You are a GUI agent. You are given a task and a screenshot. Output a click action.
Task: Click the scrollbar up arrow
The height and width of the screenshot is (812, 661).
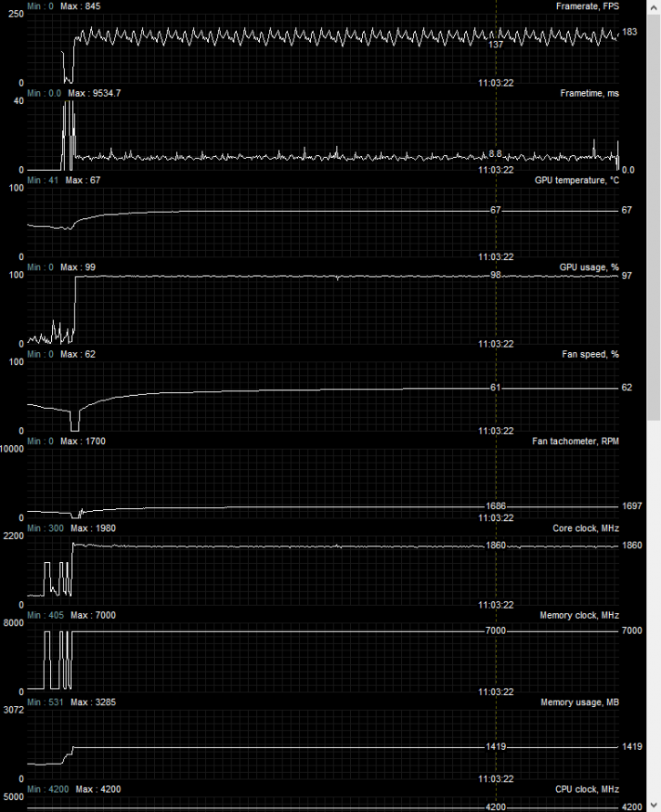[654, 6]
